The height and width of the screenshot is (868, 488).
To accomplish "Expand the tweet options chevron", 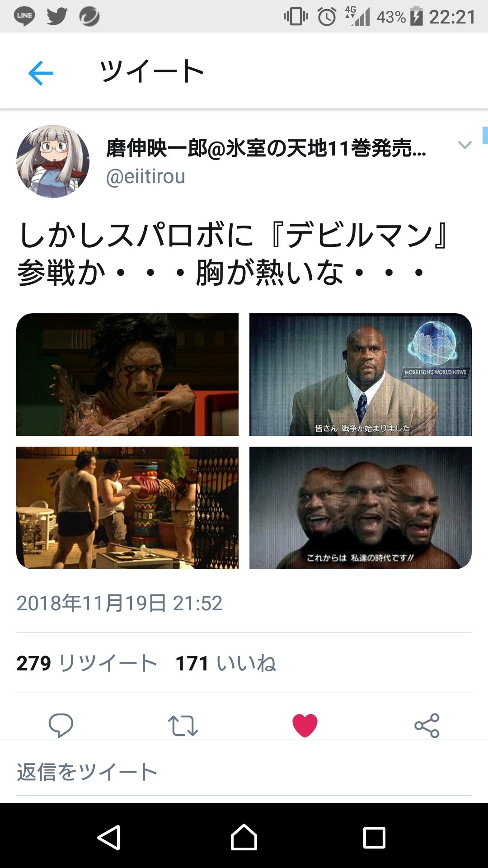I will coord(465,145).
